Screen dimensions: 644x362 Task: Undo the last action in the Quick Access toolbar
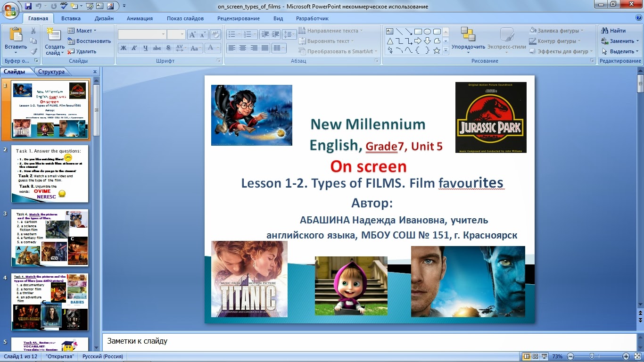(40, 6)
